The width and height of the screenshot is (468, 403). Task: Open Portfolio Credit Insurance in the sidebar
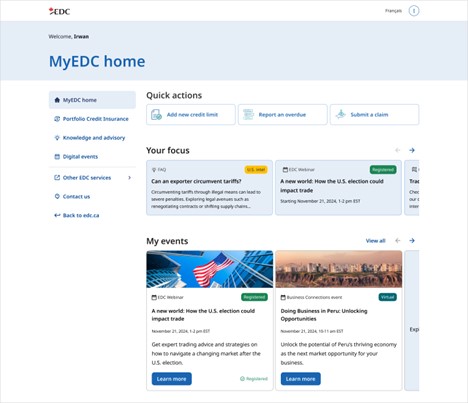(x=92, y=119)
